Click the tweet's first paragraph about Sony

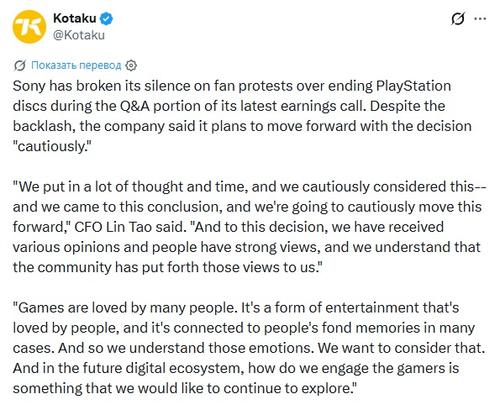[242, 116]
